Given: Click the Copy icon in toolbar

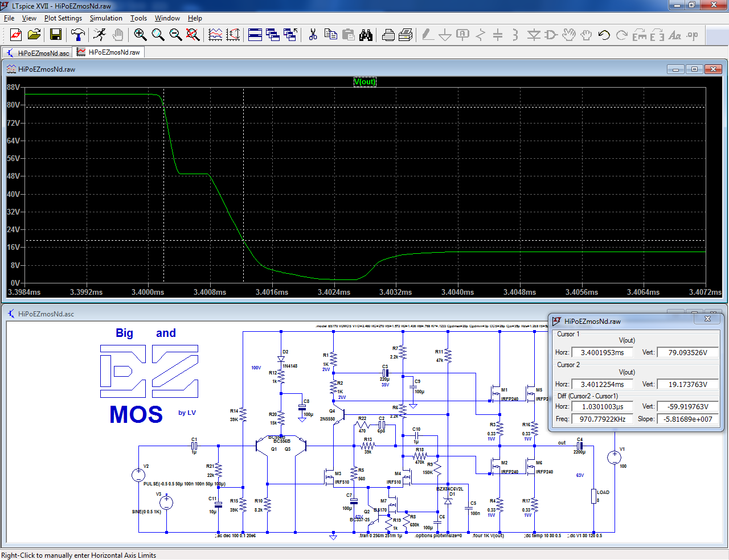Looking at the screenshot, I should [x=330, y=35].
